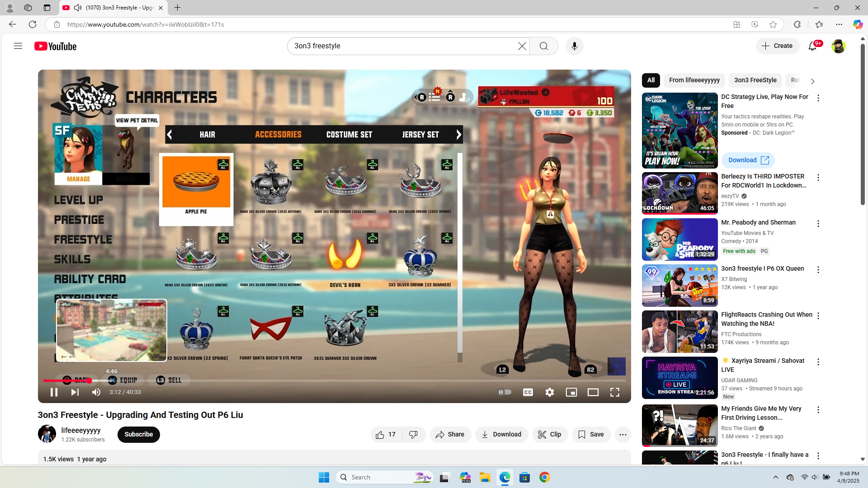This screenshot has height=488, width=868.
Task: Select the All filter chip
Action: [x=651, y=80]
